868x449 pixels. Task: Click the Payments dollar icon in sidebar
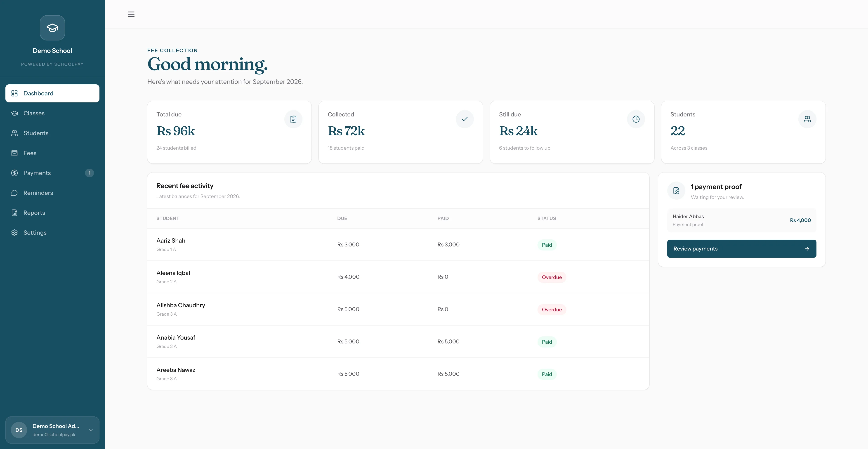pos(14,173)
